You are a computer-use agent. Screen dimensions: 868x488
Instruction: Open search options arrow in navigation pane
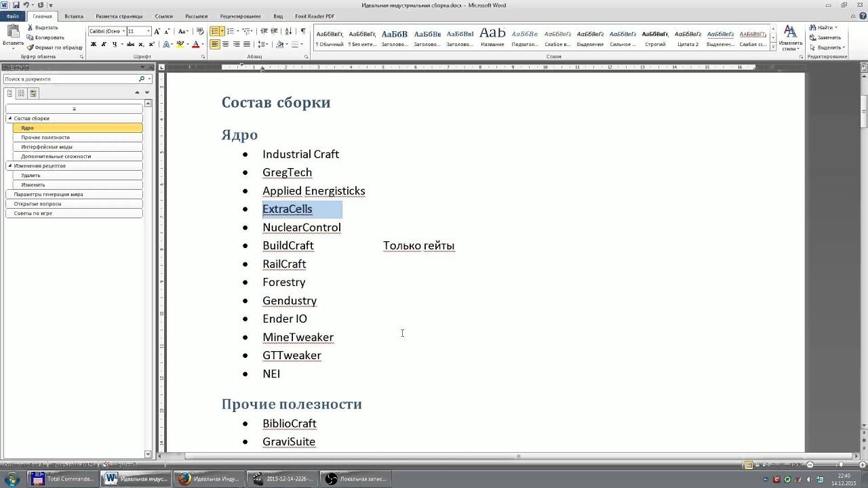(149, 79)
